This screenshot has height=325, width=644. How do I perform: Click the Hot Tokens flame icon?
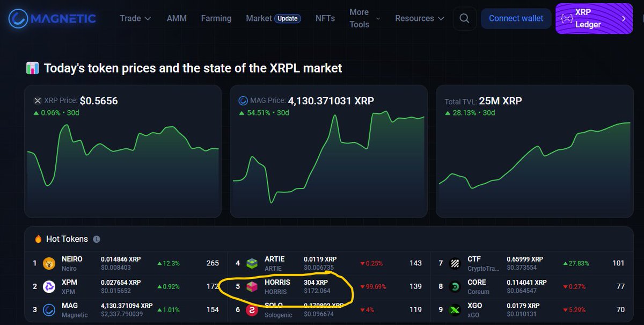click(x=38, y=239)
